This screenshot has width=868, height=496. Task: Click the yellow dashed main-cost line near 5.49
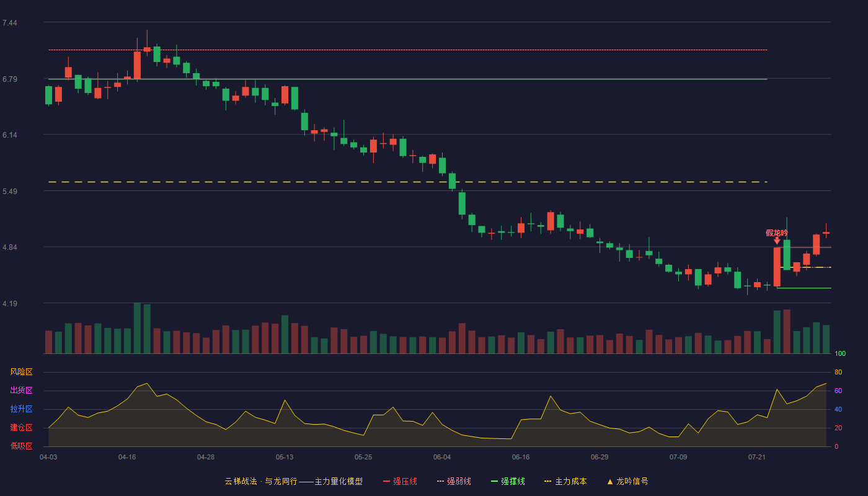coord(408,182)
